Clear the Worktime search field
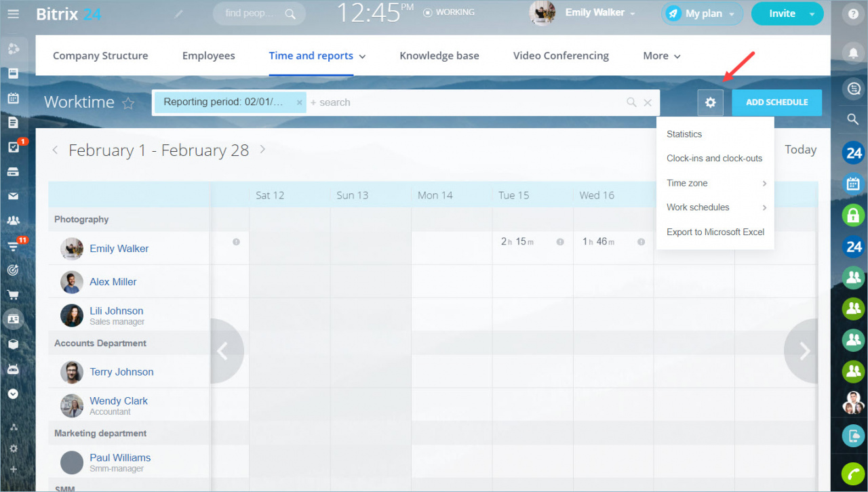Viewport: 868px width, 492px height. (x=648, y=103)
